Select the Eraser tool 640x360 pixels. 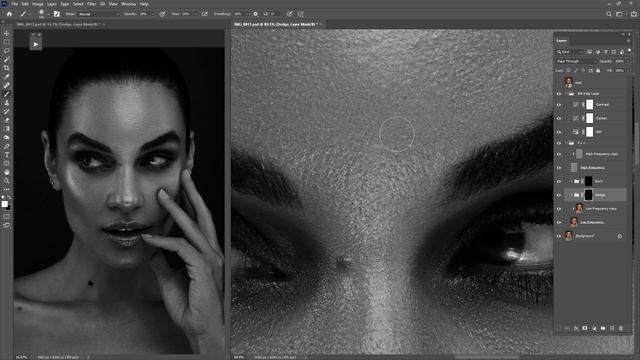(7, 120)
